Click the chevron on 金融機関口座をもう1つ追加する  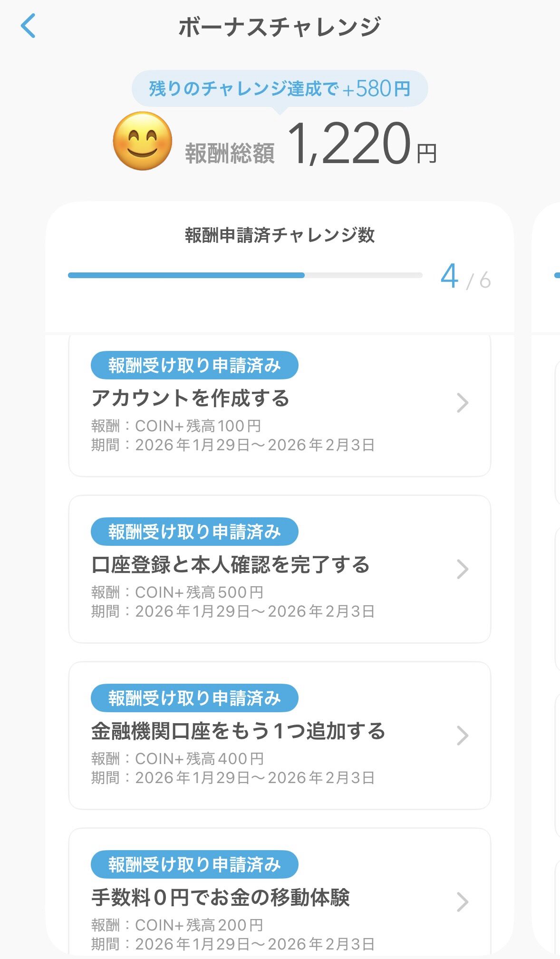tap(462, 736)
